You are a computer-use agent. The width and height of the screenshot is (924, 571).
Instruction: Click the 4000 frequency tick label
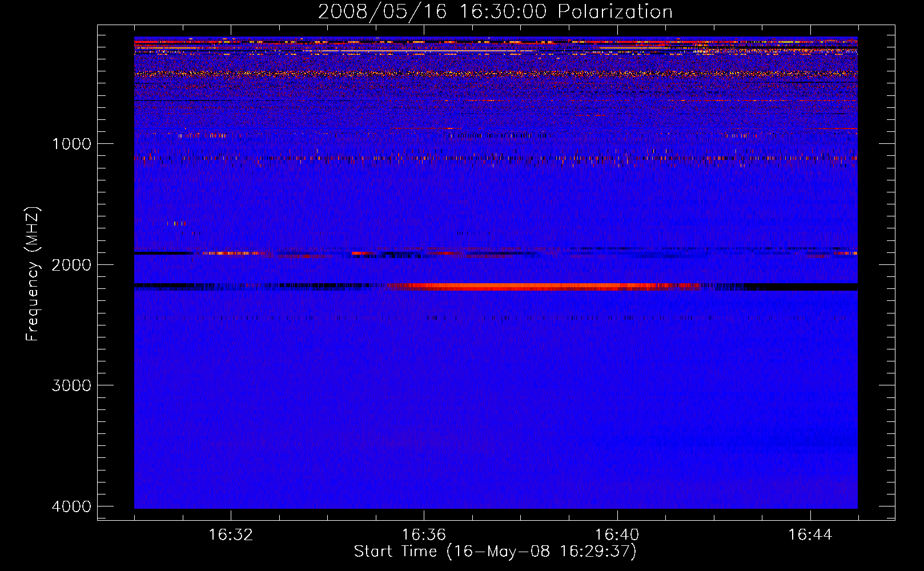coord(71,506)
